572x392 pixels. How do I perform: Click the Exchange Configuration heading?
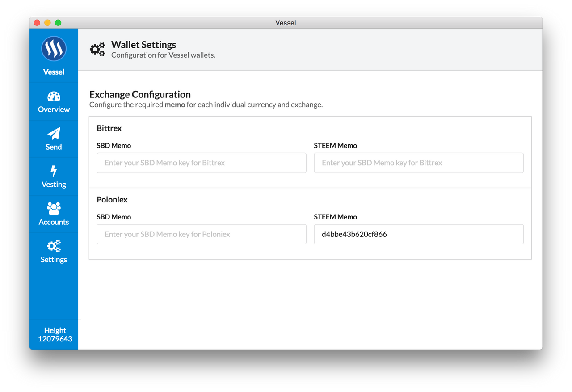tap(140, 94)
